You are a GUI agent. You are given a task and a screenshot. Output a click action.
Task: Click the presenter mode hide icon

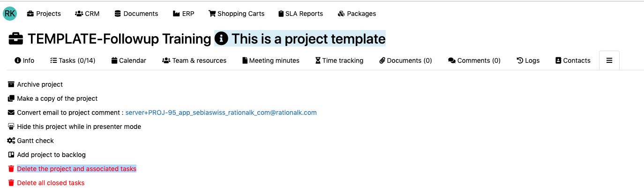pyautogui.click(x=11, y=127)
